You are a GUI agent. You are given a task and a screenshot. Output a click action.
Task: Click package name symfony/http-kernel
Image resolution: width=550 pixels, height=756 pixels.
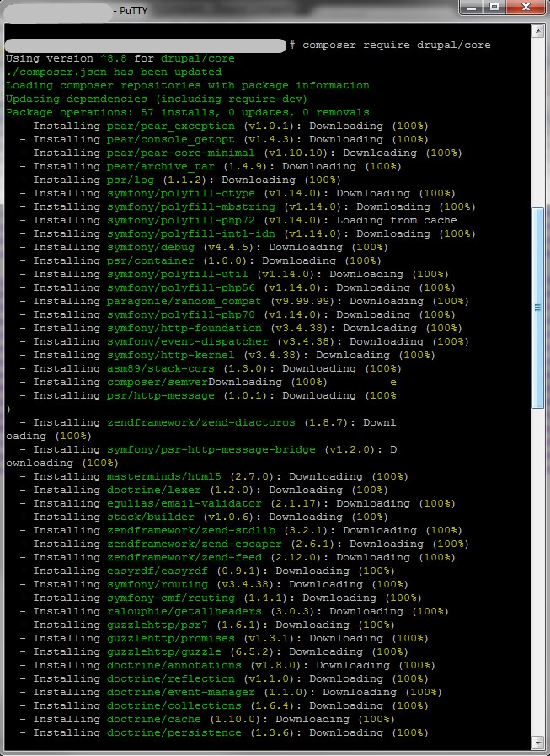click(x=171, y=356)
